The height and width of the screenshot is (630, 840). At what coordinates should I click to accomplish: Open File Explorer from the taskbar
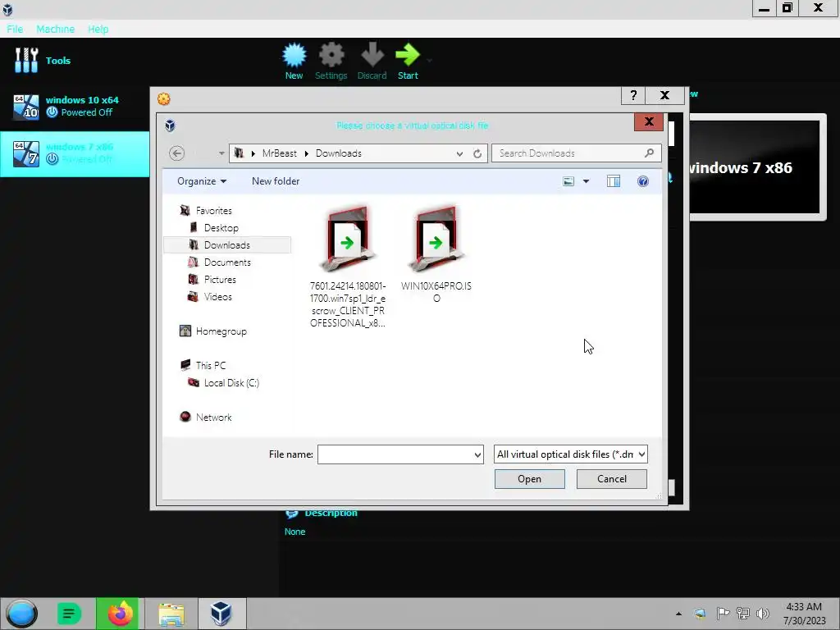(171, 614)
